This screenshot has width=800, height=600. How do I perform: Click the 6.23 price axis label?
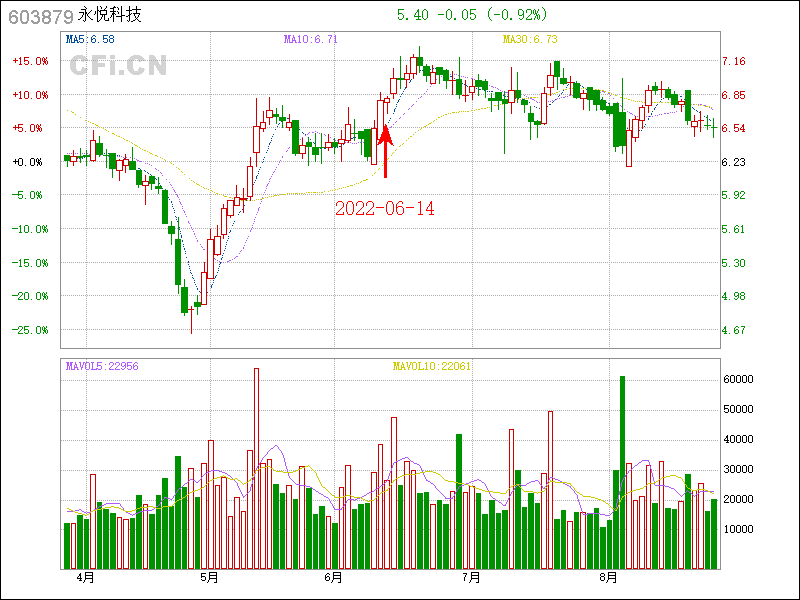pos(734,162)
